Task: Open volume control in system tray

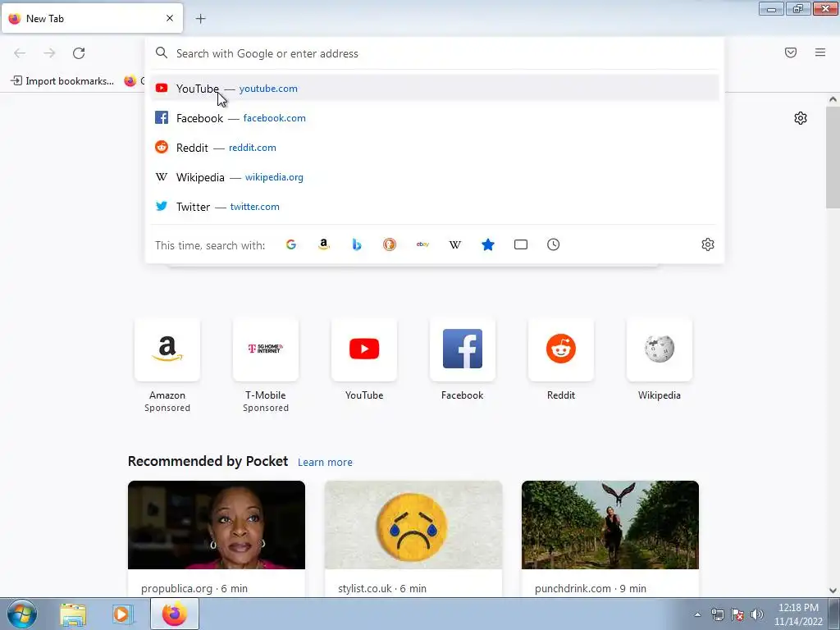Action: [757, 614]
